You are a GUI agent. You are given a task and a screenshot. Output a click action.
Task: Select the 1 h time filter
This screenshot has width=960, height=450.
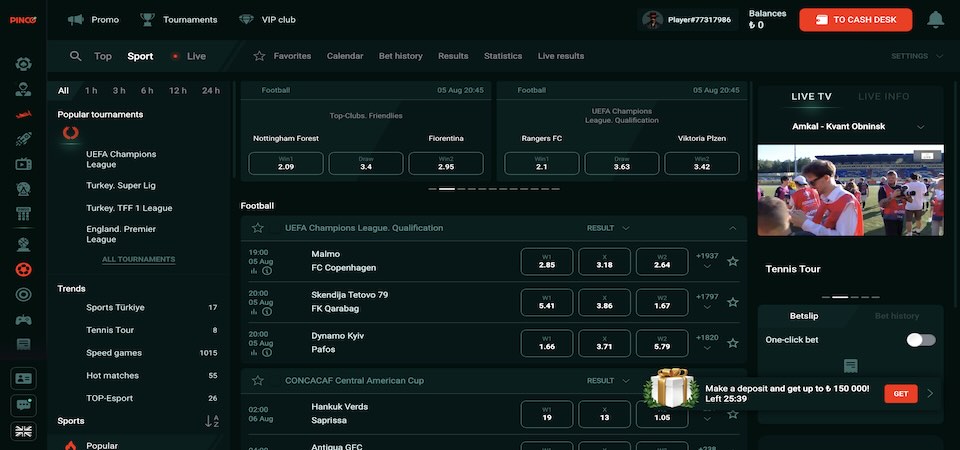click(91, 91)
